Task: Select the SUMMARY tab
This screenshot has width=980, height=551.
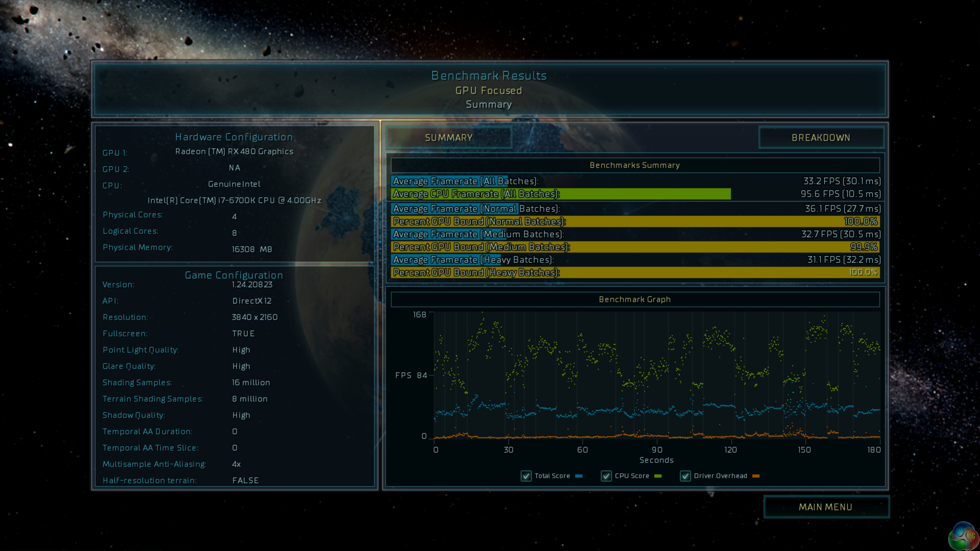Action: (449, 138)
